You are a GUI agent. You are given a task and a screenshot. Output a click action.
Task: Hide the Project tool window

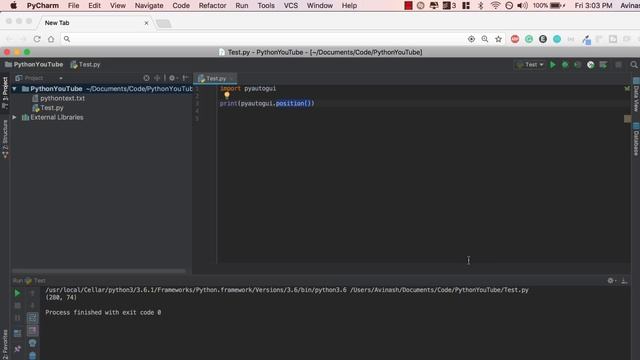[x=185, y=78]
